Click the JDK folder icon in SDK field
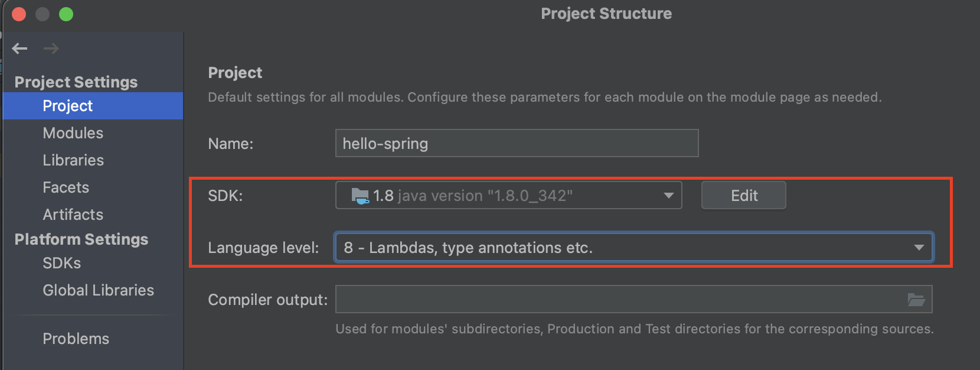Screen dimensions: 980x370 pos(360,196)
